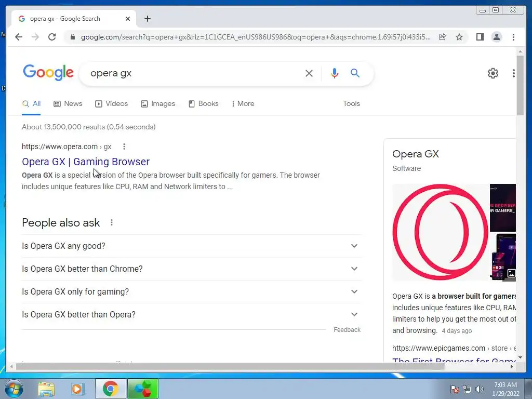
Task: Open the green cubes taskbar application
Action: point(143,389)
